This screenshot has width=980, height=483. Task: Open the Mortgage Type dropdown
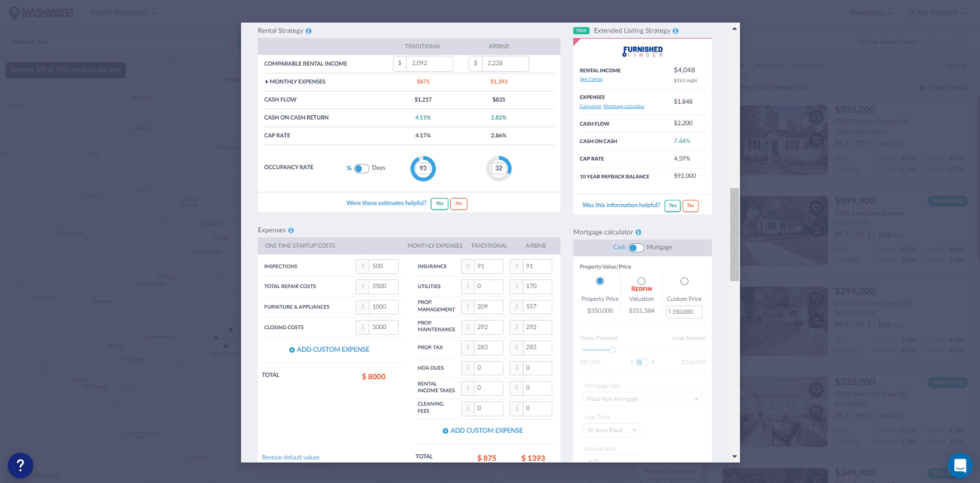coord(643,399)
